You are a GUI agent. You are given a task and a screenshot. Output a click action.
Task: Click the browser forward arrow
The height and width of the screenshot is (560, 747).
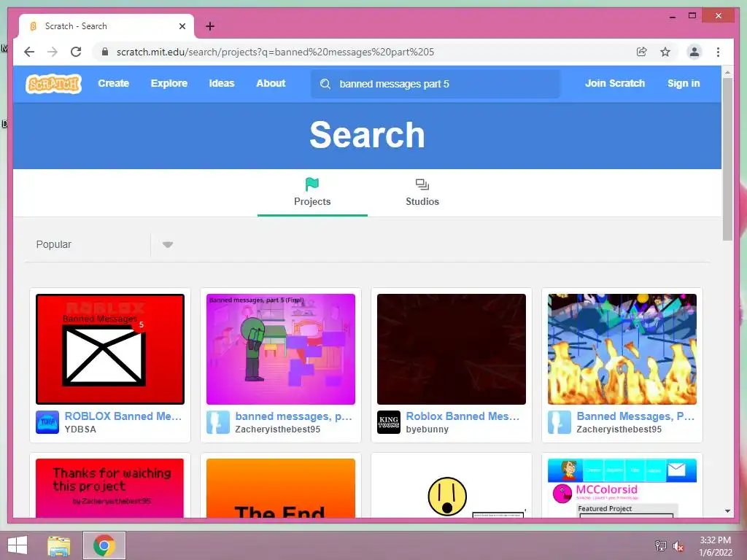click(x=53, y=52)
